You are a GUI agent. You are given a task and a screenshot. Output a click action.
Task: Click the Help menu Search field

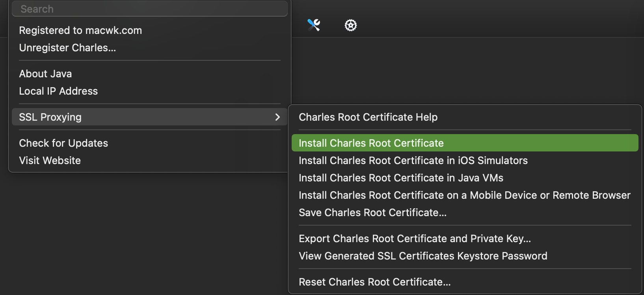click(150, 9)
